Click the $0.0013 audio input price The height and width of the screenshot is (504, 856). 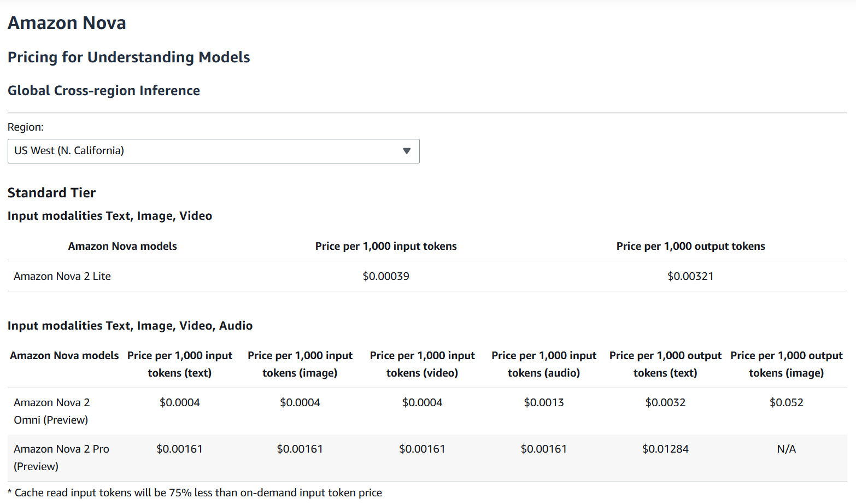(x=544, y=402)
